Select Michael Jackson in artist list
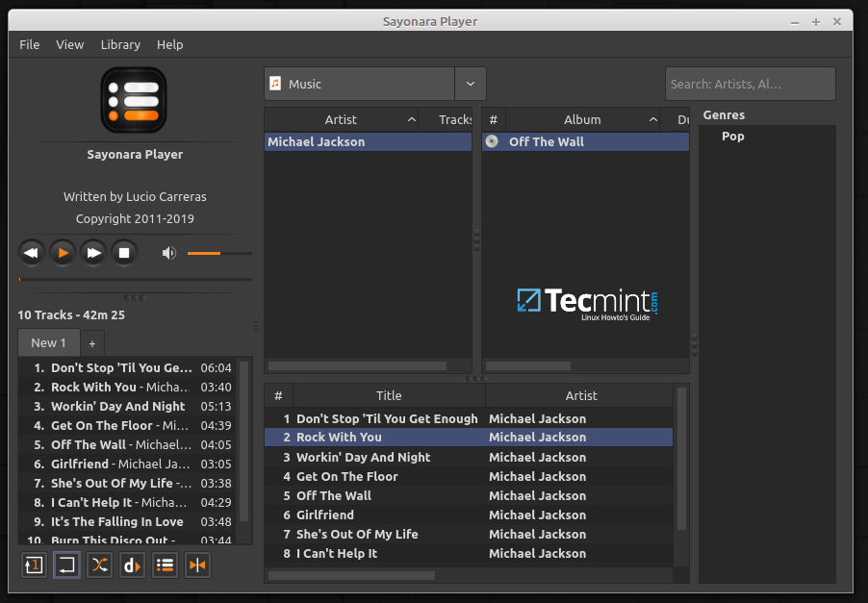Screen dimensions: 868x603 coord(369,141)
